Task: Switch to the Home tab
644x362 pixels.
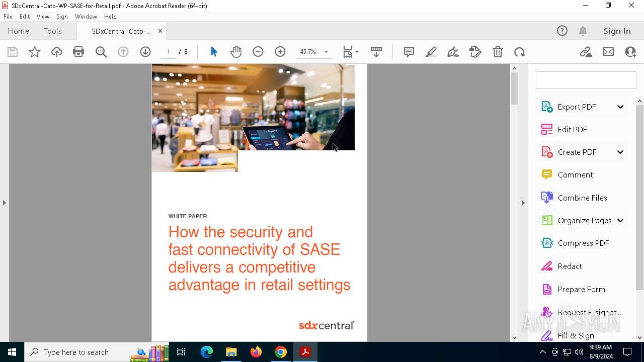Action: 19,31
